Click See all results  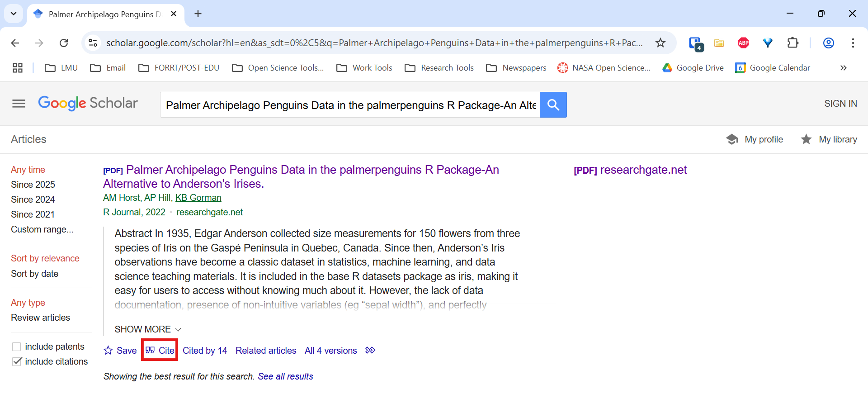285,376
